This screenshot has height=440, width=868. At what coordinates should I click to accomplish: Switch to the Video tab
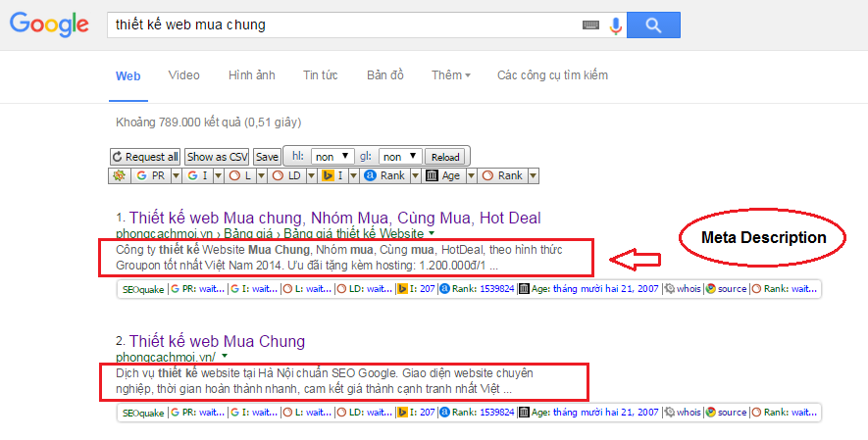183,75
